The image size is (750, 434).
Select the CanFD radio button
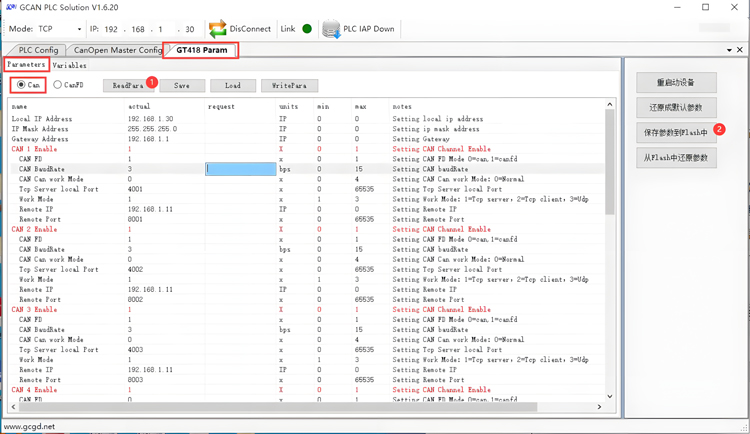tap(58, 85)
